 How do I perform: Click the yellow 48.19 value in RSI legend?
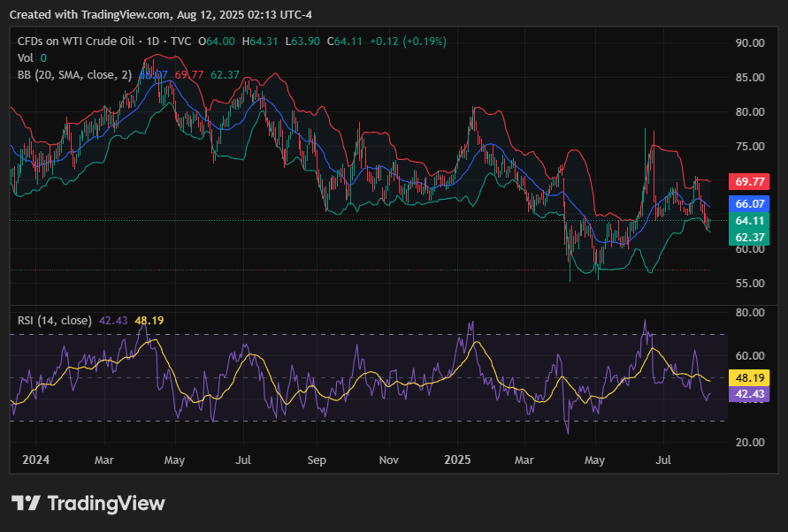pos(149,321)
